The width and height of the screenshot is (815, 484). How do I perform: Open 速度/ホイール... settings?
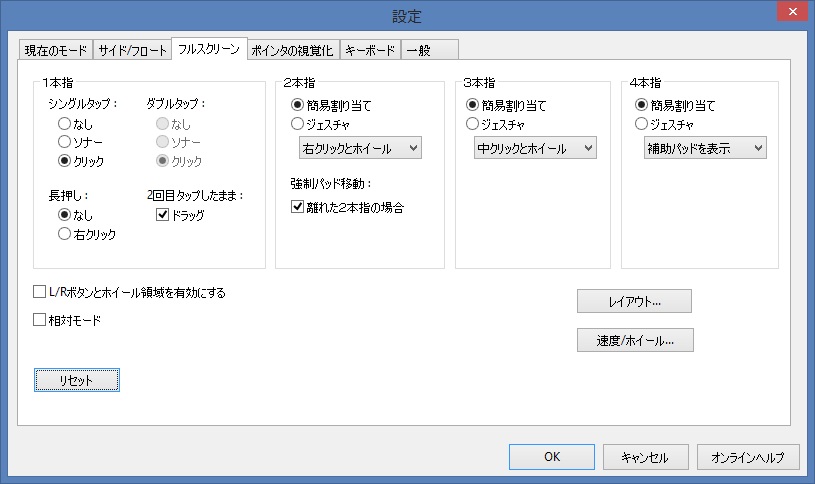point(635,340)
